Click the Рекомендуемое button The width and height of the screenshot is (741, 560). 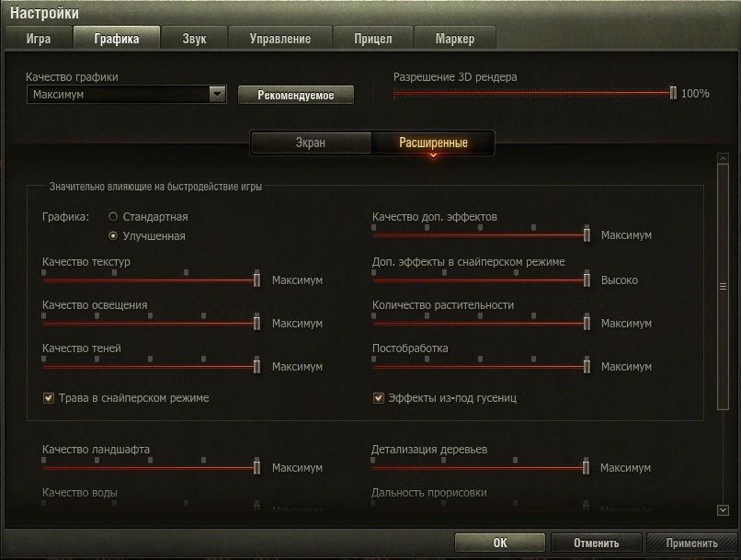click(x=296, y=95)
